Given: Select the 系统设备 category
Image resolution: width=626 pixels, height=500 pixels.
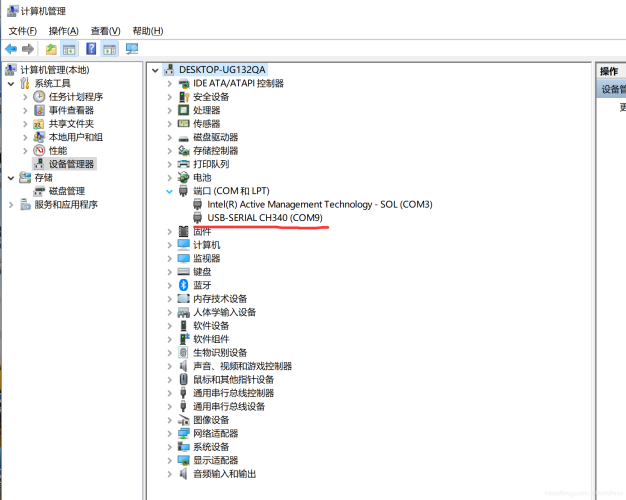Looking at the screenshot, I should 211,447.
